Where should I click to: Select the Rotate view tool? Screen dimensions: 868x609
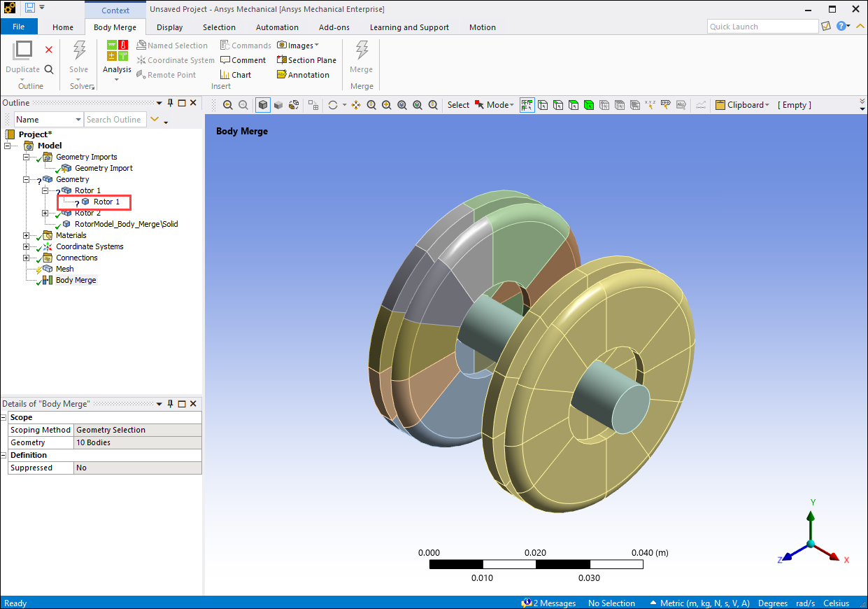pyautogui.click(x=333, y=105)
